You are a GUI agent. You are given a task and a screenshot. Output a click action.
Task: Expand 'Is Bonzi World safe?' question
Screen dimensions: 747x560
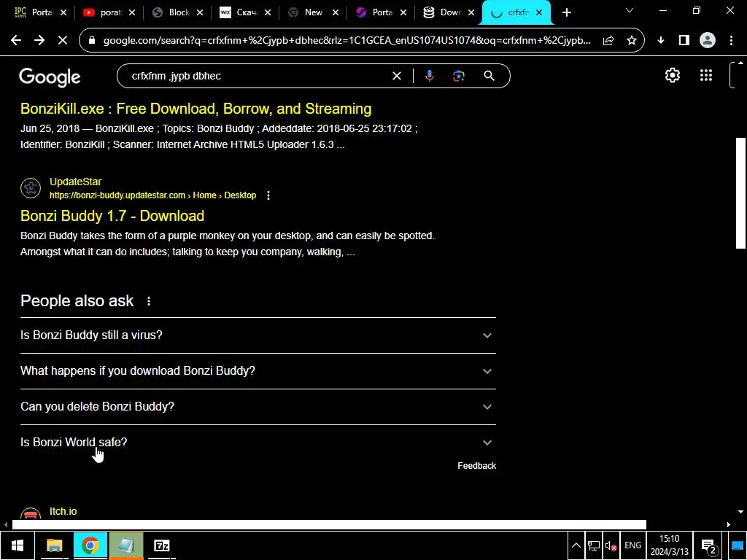coord(258,443)
